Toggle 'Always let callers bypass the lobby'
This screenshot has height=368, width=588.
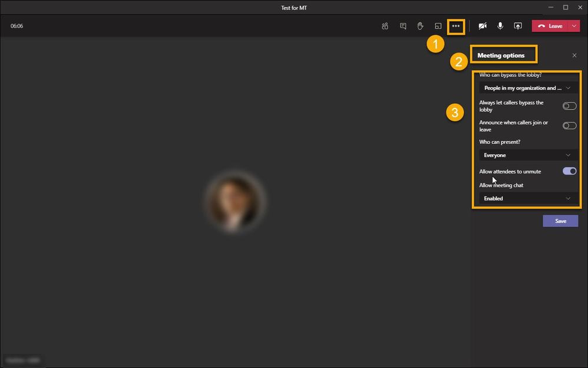pos(569,106)
